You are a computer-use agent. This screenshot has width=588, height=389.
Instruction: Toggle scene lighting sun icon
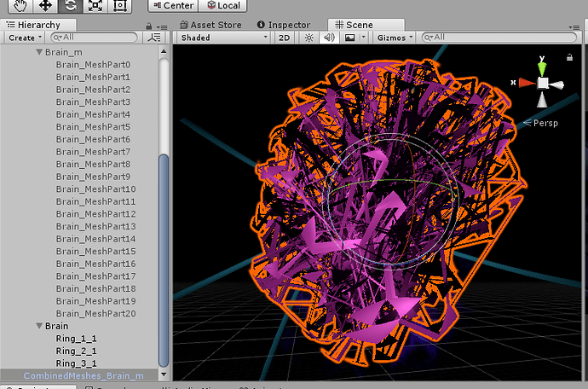[x=309, y=38]
